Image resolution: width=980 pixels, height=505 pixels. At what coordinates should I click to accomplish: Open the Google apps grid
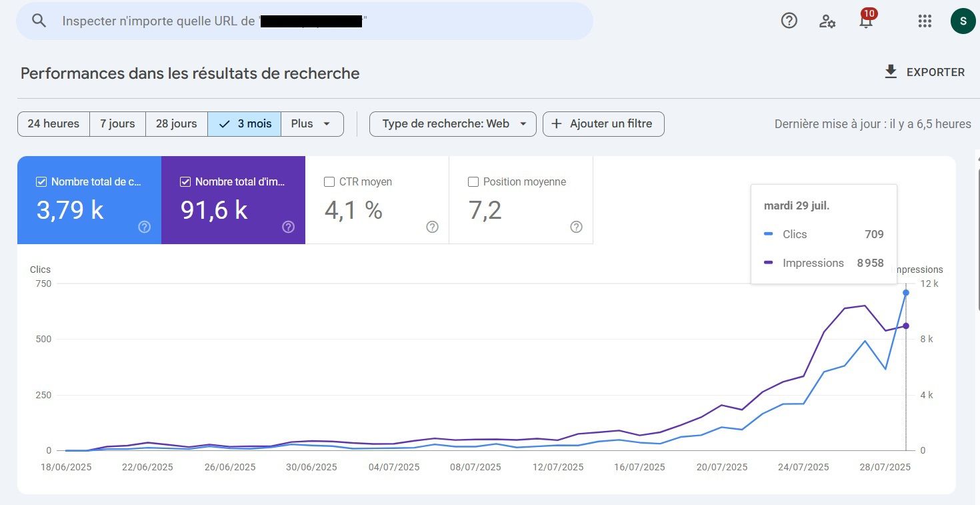924,21
